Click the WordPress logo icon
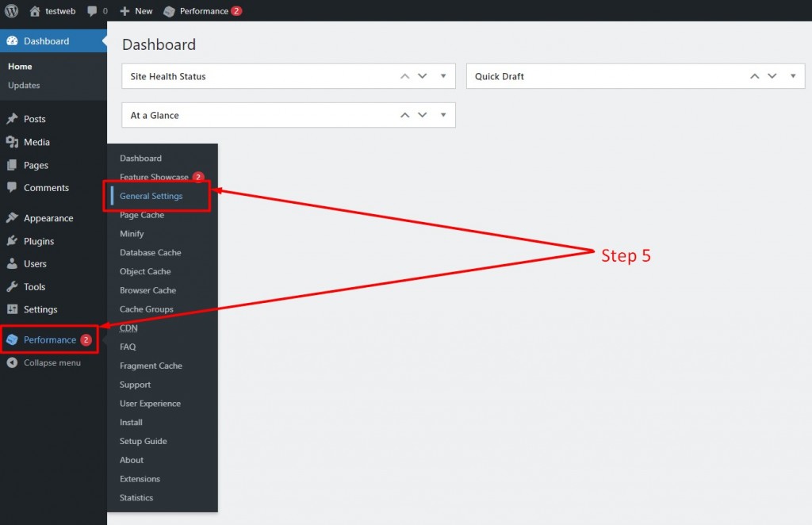 [11, 11]
